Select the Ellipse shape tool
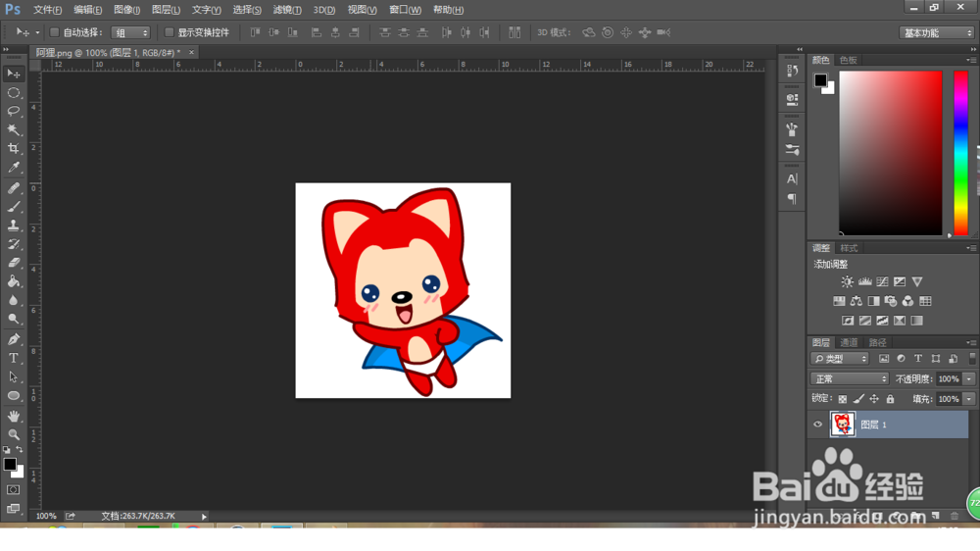 tap(13, 395)
